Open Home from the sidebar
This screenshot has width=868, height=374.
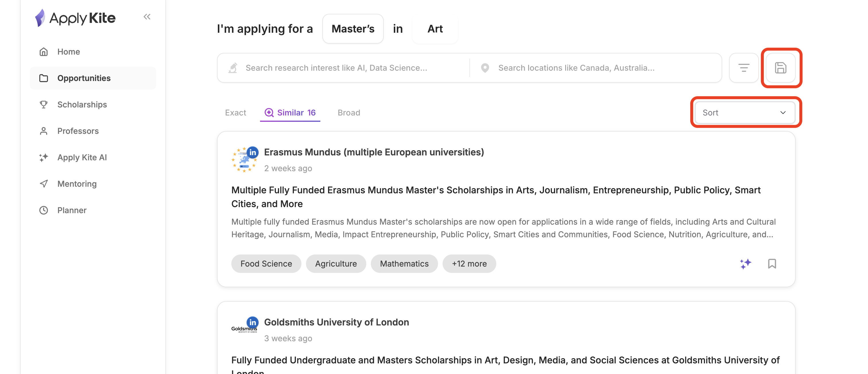68,52
